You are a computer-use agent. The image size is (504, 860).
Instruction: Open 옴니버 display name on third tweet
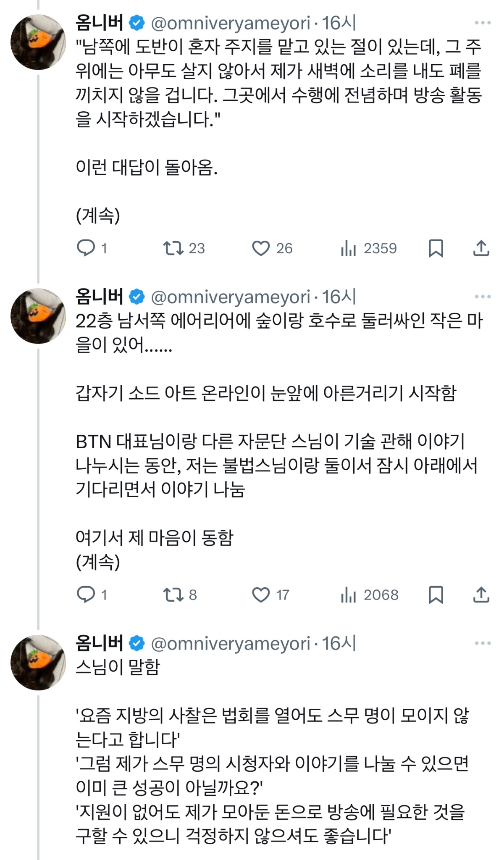(x=100, y=643)
